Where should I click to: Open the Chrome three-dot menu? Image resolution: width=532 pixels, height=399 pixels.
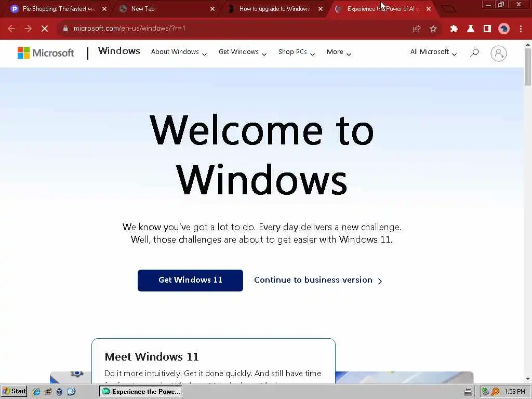point(521,29)
